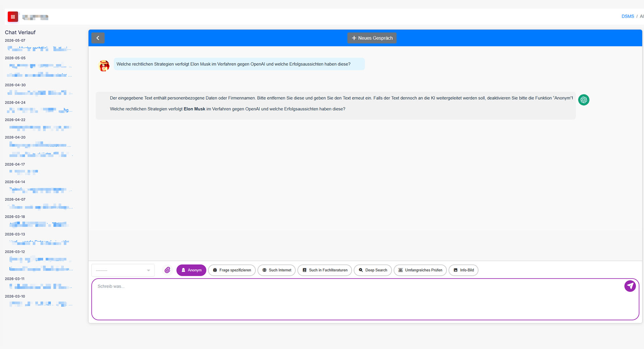
Task: Toggle Info-Bild option
Action: 463,270
